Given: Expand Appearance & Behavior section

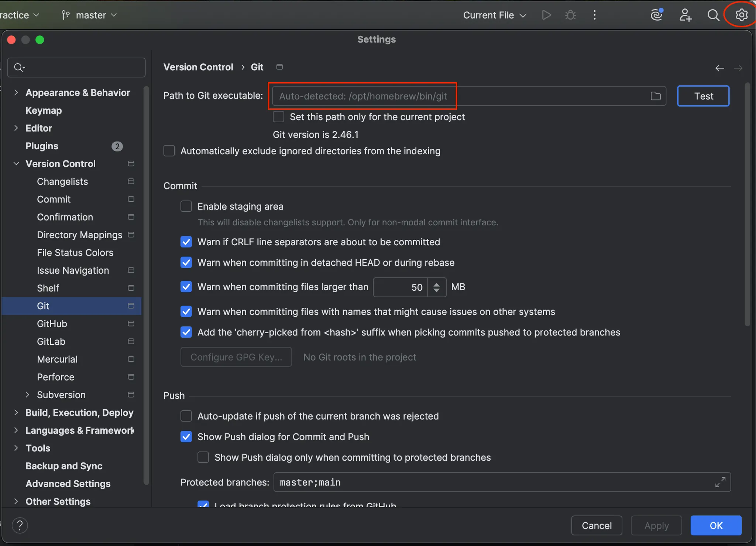Looking at the screenshot, I should point(16,92).
